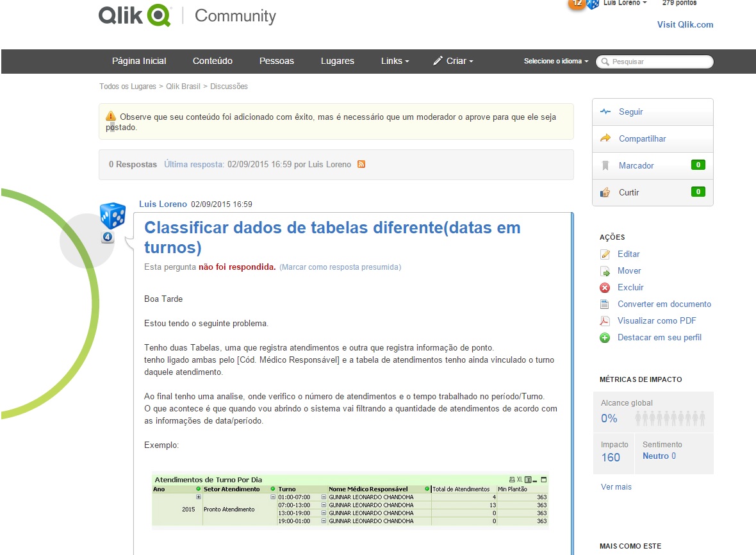Image resolution: width=756 pixels, height=555 pixels.
Task: Open the RSS feed icon after Luis Loreno
Action: click(x=361, y=165)
